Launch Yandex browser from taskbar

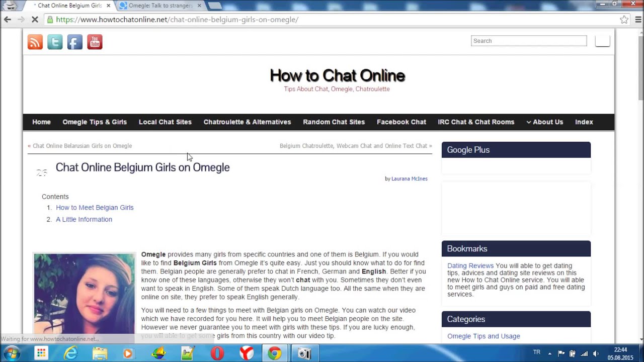[247, 353]
